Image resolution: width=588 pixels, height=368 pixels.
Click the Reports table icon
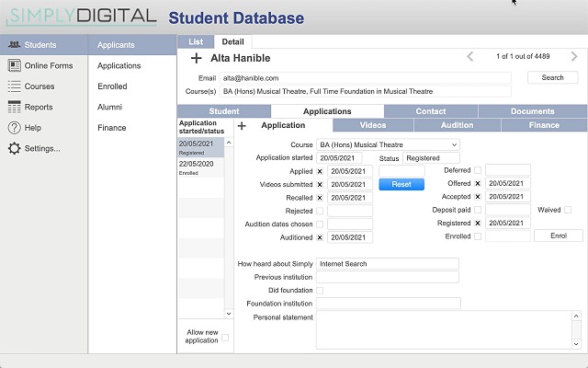(x=15, y=107)
